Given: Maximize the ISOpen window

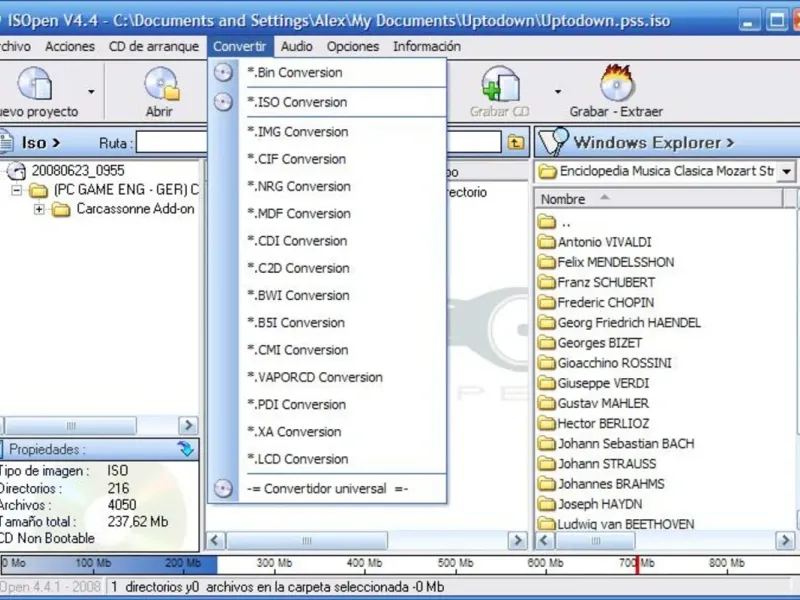Looking at the screenshot, I should point(777,21).
